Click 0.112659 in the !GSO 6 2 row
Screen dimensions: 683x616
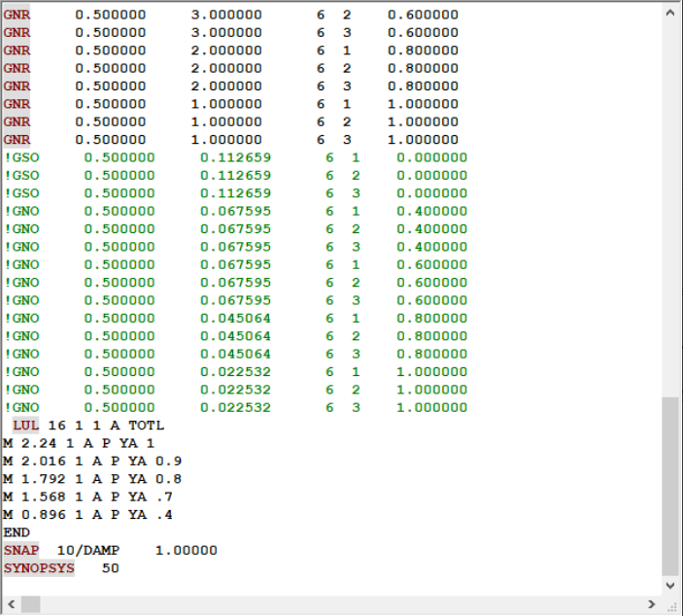(236, 175)
